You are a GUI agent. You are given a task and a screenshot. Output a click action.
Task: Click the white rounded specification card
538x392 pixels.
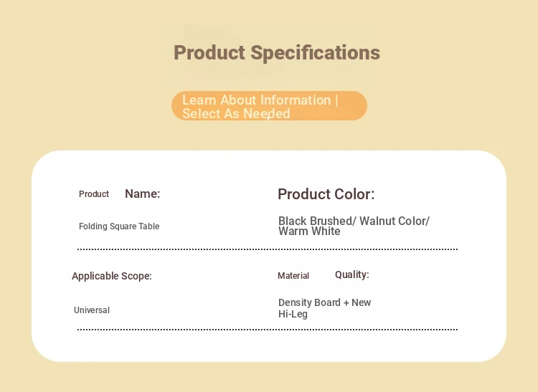click(269, 256)
